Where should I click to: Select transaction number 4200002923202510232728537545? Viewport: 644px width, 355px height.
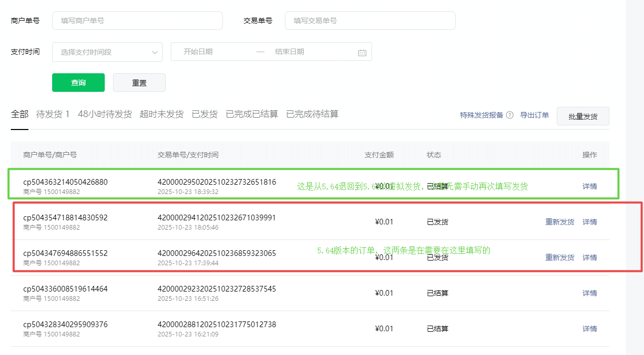[217, 289]
